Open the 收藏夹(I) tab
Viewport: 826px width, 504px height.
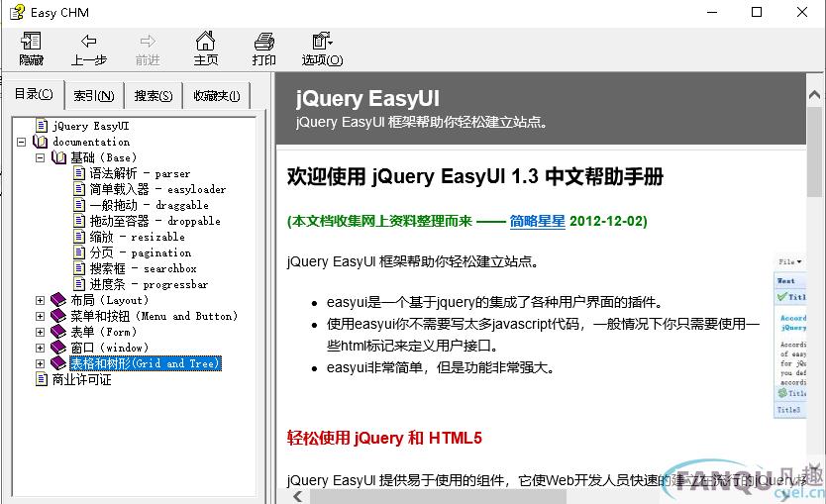pos(216,96)
